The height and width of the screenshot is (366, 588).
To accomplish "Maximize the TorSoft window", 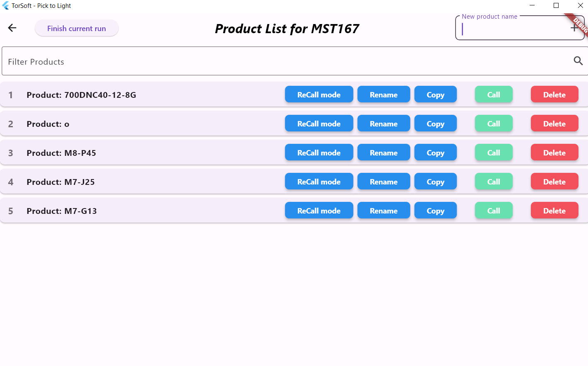I will pos(556,5).
